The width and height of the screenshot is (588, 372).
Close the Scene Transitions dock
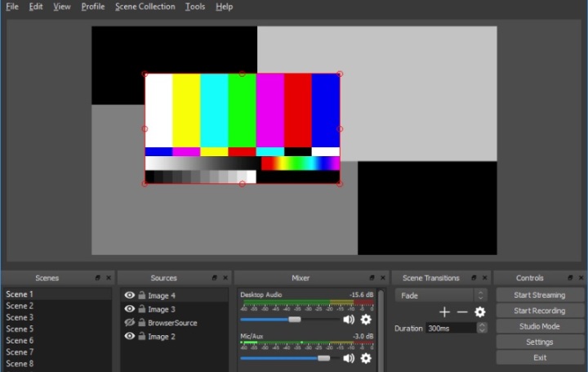point(485,278)
